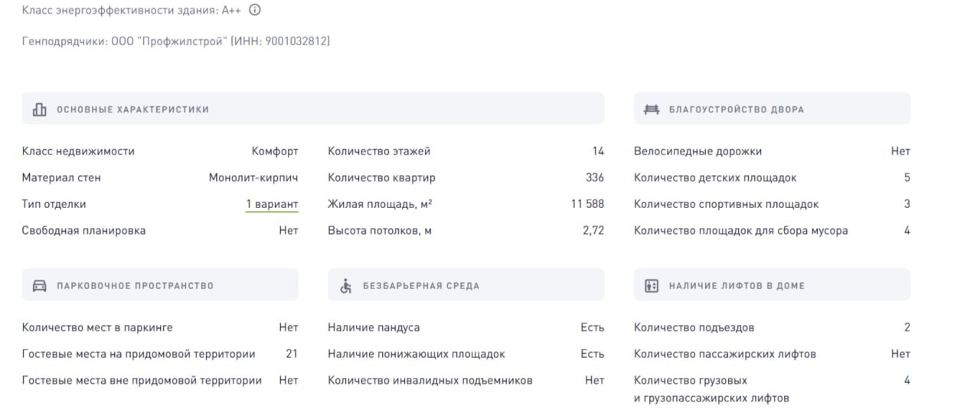
Task: Click the bench icon in Благоустройство двора header
Action: (x=652, y=109)
